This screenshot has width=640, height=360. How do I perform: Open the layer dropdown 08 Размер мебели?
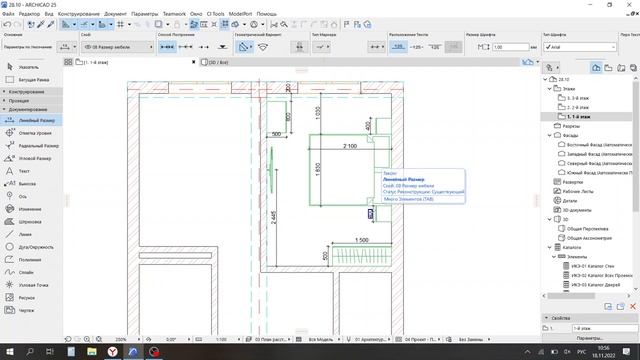coord(117,47)
